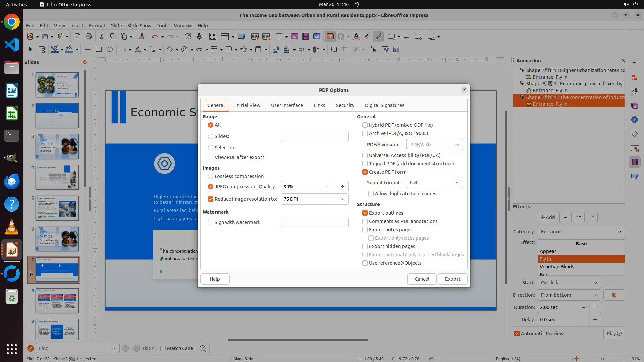The width and height of the screenshot is (644, 362).
Task: Select the Ellipse drawing tool
Action: (110, 50)
